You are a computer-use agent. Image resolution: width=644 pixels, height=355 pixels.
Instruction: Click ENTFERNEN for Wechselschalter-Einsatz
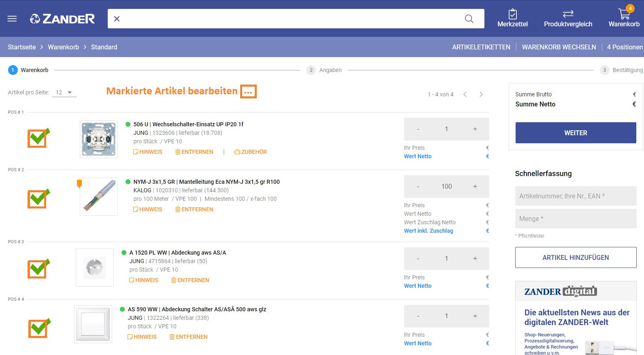pos(194,152)
